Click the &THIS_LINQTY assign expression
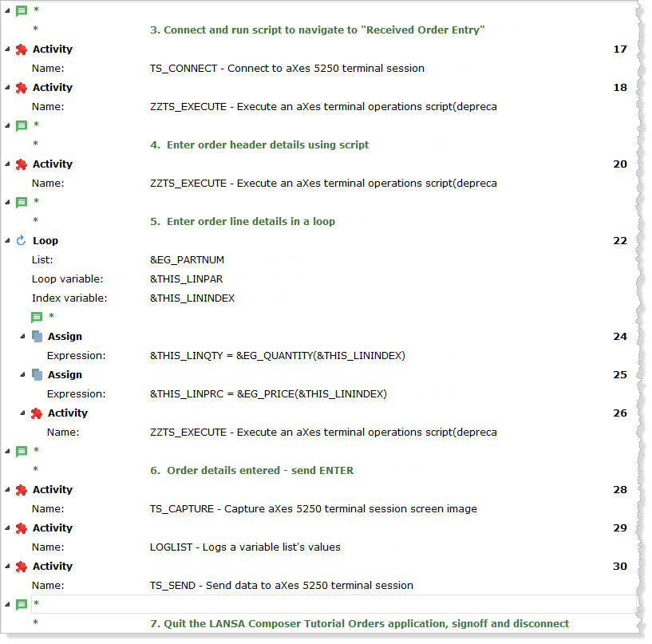Viewport: 652px width, 644px height. tap(278, 356)
